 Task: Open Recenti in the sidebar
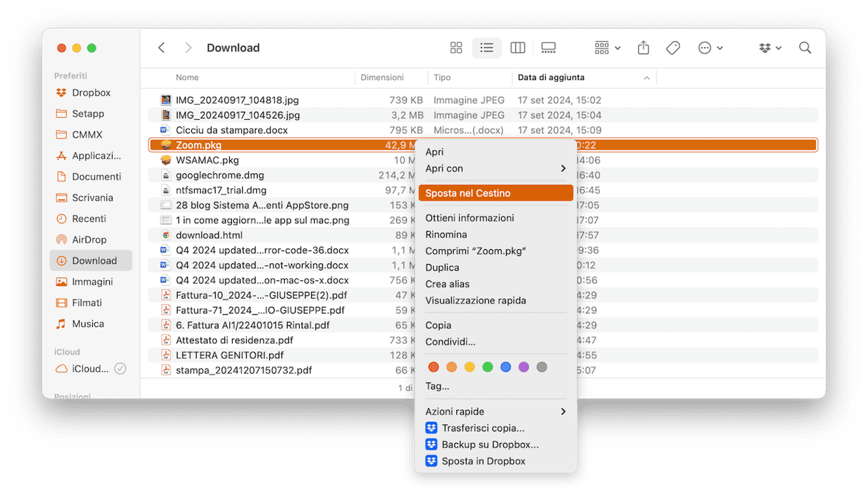pyautogui.click(x=91, y=219)
